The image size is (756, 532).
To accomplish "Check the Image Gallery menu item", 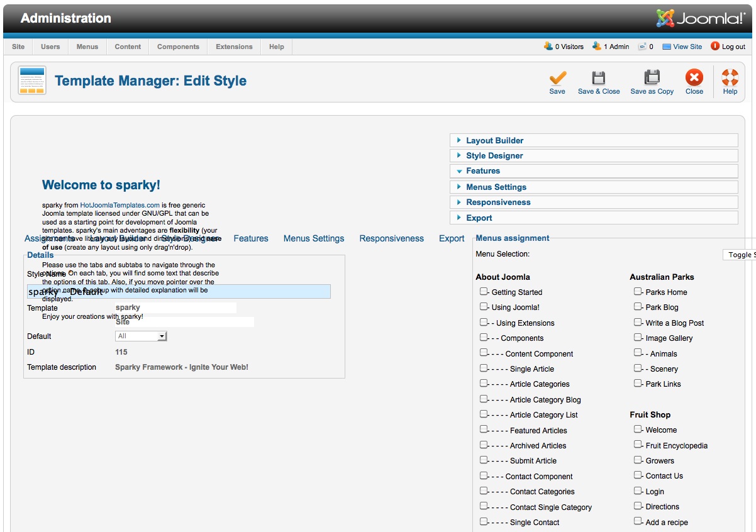I will tap(638, 337).
